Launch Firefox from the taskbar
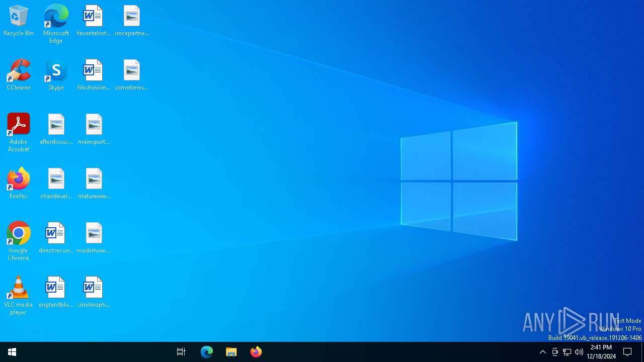This screenshot has width=644, height=362. coord(256,352)
